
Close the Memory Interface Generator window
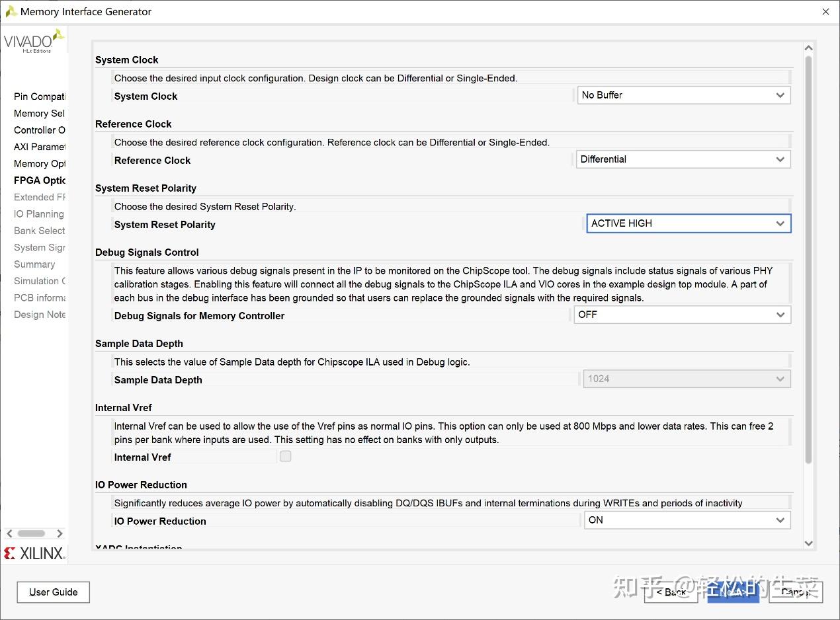[x=825, y=11]
